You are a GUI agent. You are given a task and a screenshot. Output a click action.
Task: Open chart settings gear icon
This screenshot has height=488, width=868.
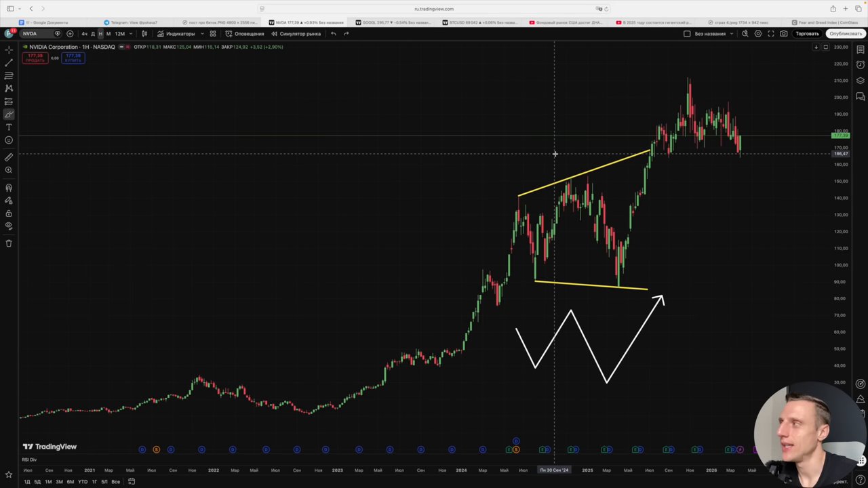(x=758, y=34)
